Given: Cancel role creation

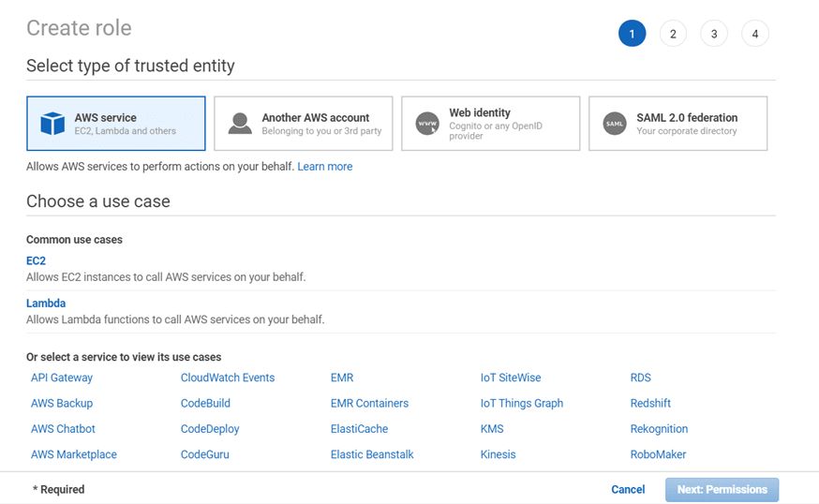Looking at the screenshot, I should pos(628,489).
